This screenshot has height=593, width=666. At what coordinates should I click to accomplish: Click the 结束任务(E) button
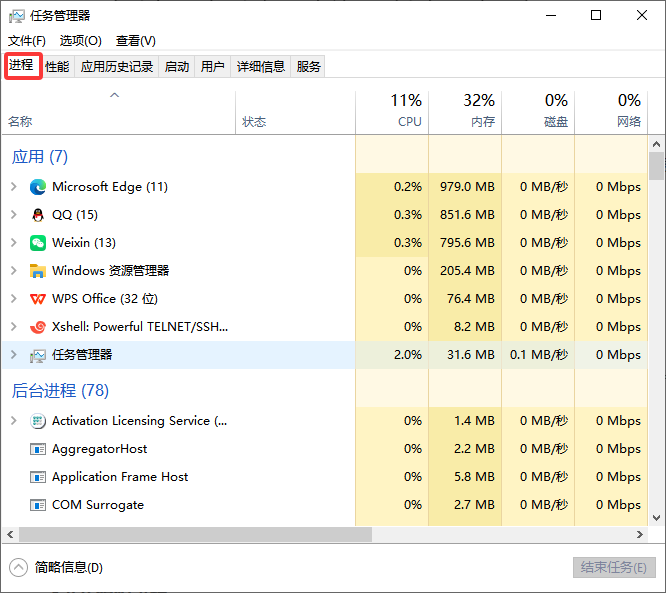[x=614, y=568]
